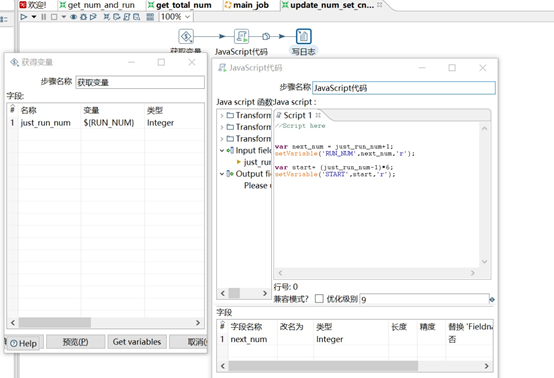Click script editor horizontal scroll left arrow

280,273
